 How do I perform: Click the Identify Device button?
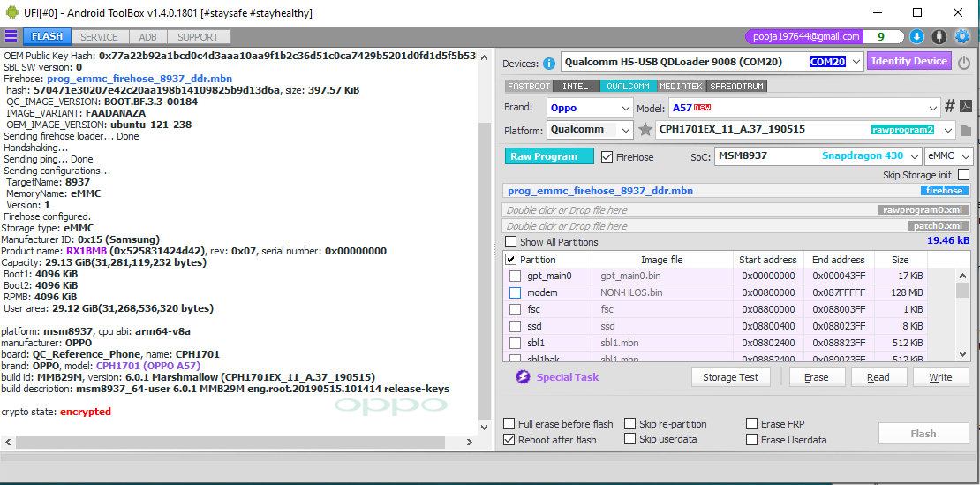(909, 61)
